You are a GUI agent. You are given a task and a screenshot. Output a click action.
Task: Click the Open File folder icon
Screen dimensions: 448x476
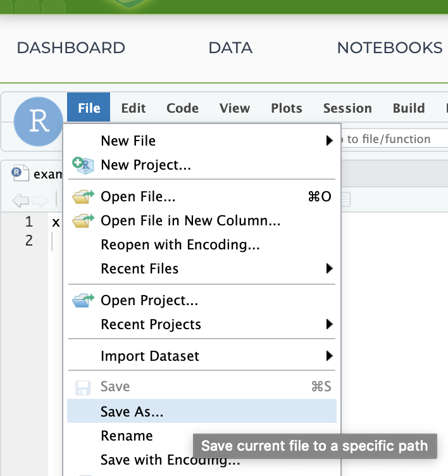click(x=83, y=196)
